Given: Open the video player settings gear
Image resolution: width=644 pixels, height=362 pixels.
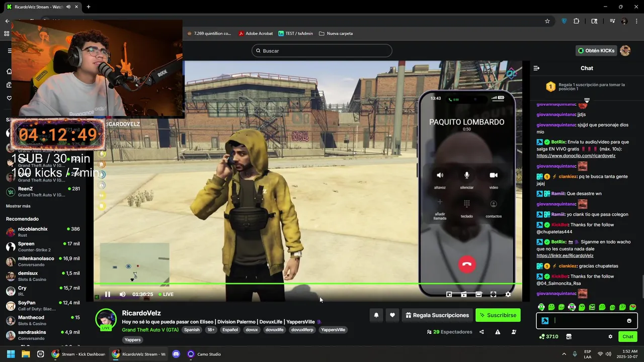Looking at the screenshot, I should (508, 294).
